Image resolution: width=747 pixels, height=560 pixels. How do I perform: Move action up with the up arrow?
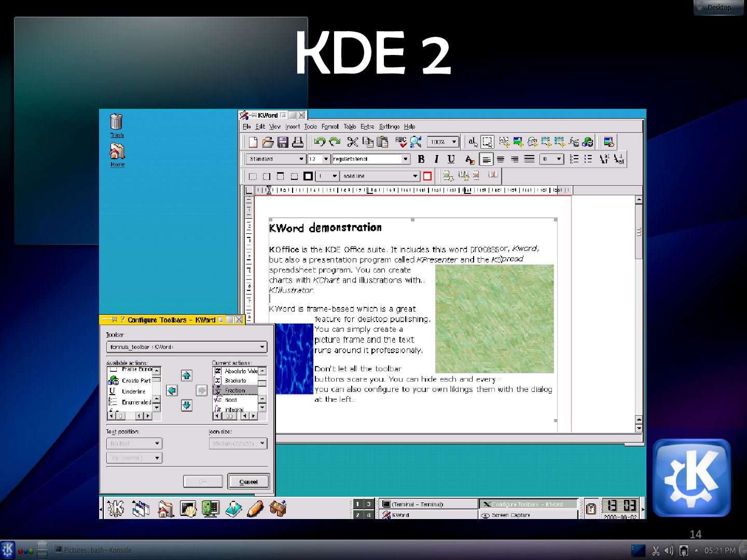(187, 375)
